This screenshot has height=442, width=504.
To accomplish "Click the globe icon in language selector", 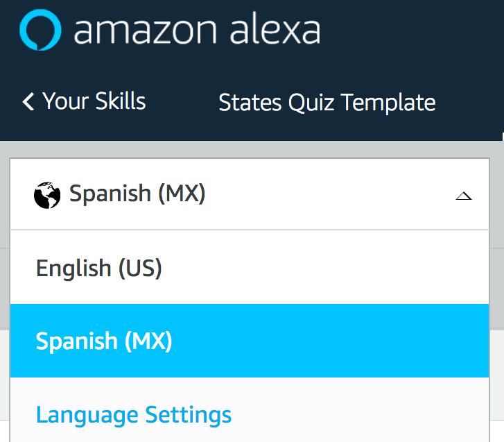I will [x=47, y=195].
